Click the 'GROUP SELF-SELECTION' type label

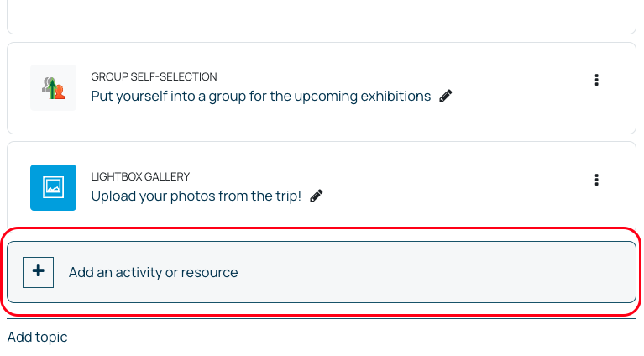(x=154, y=76)
